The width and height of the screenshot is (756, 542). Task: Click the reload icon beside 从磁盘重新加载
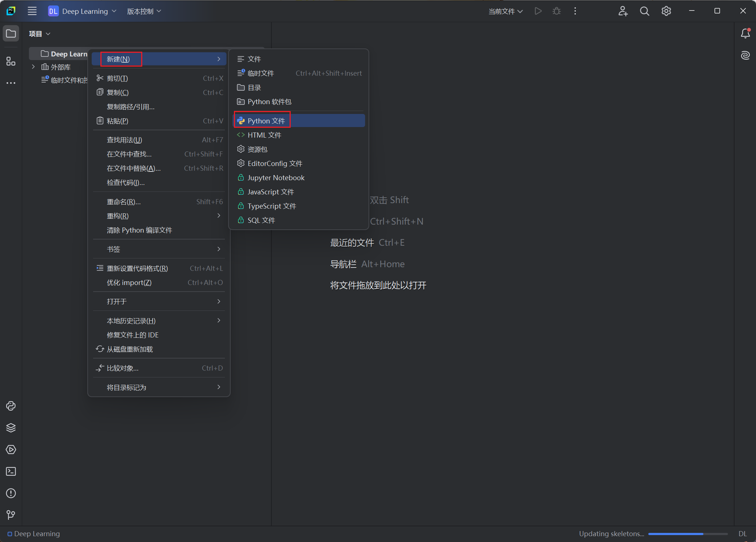100,349
